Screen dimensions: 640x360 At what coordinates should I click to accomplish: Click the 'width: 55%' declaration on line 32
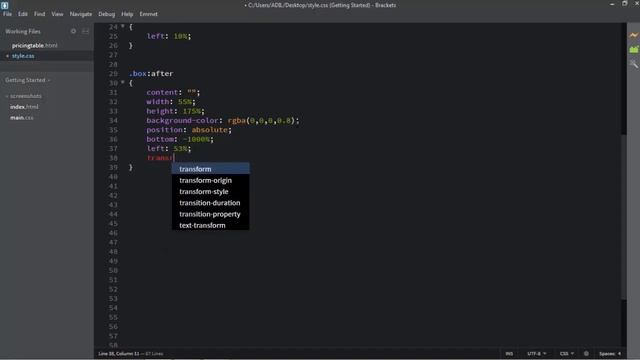171,102
